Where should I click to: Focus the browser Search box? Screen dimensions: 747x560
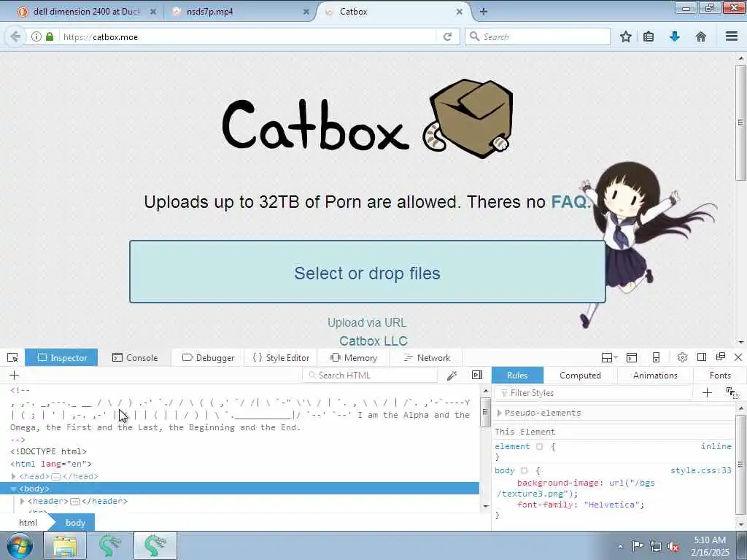click(x=538, y=36)
